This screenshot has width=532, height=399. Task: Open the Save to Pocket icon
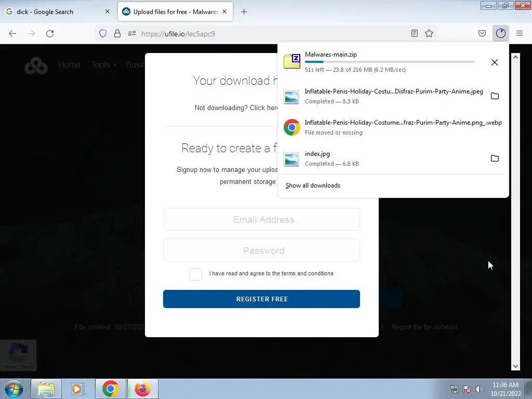click(x=482, y=33)
